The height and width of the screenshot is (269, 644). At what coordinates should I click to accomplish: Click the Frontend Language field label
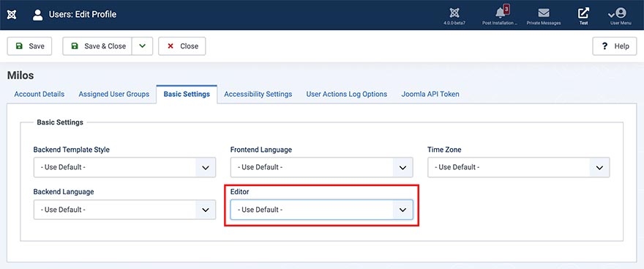pos(261,150)
